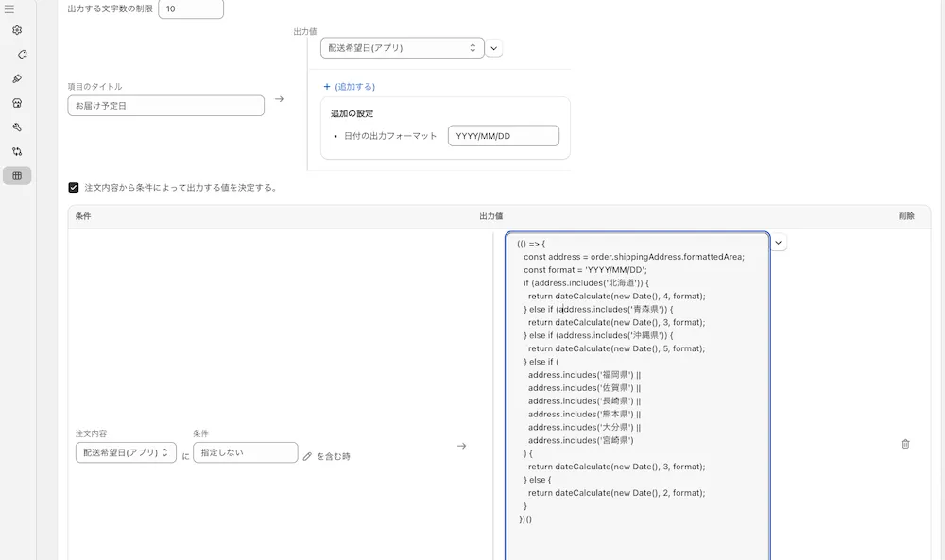Delete the condition row with trash icon

click(x=905, y=444)
